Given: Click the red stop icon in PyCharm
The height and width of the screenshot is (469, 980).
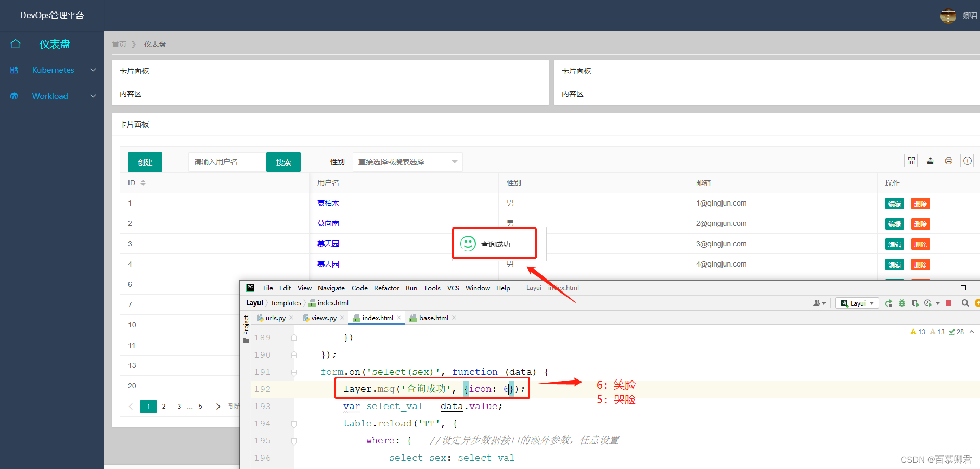Looking at the screenshot, I should point(948,303).
